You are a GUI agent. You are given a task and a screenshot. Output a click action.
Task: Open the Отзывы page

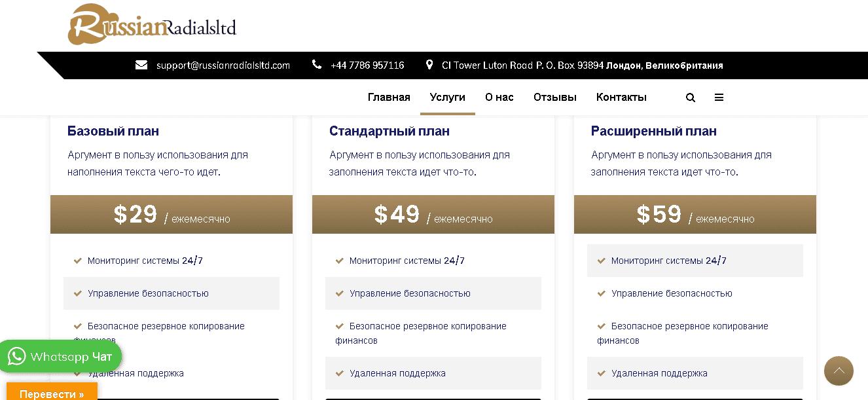[555, 98]
